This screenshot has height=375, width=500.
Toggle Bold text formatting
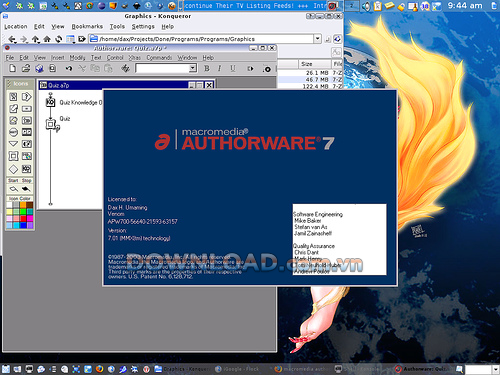207,68
